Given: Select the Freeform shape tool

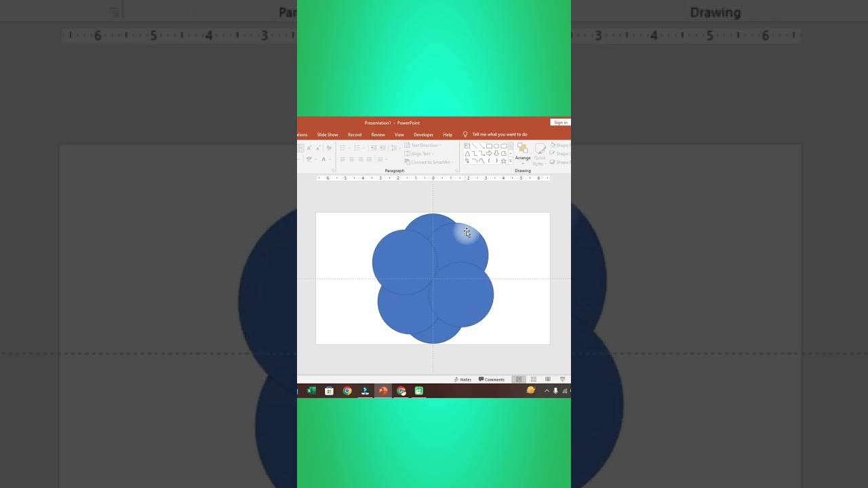Looking at the screenshot, I should pos(504,153).
